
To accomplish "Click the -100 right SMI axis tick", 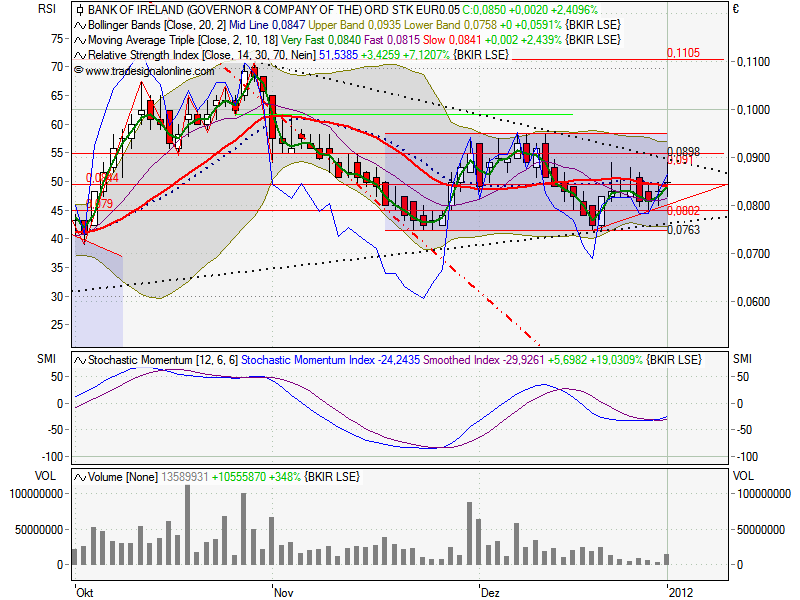I will point(748,457).
